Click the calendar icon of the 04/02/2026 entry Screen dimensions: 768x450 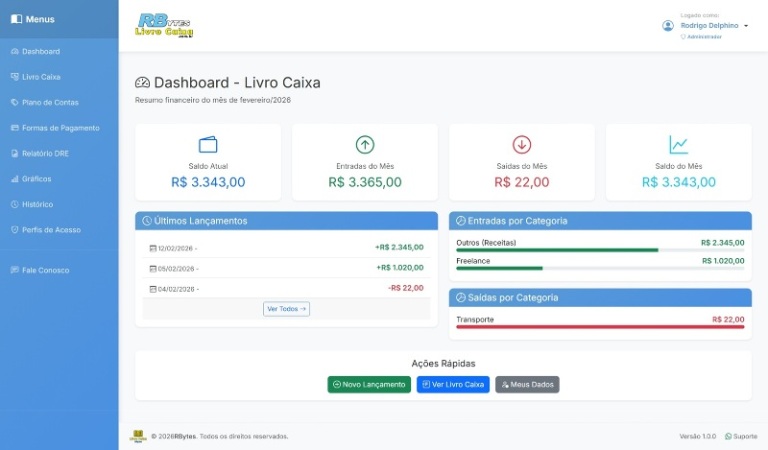153,289
